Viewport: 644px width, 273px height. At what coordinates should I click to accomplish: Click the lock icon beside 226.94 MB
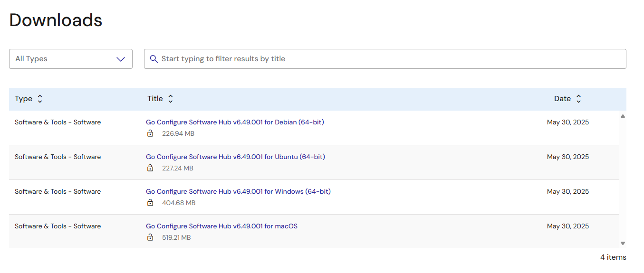[x=150, y=133]
